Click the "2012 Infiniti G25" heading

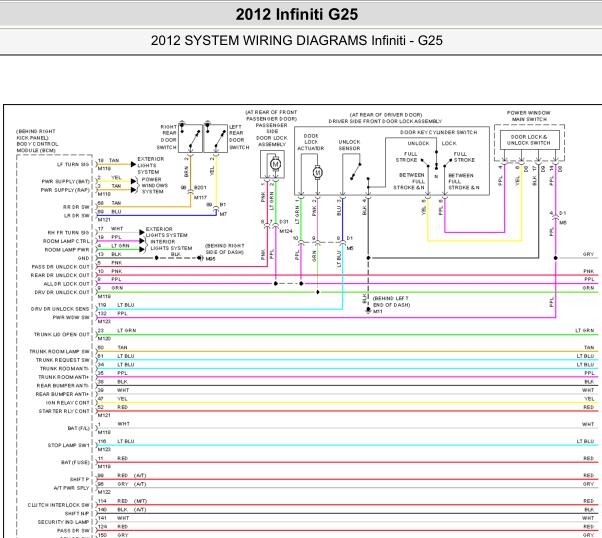point(296,15)
